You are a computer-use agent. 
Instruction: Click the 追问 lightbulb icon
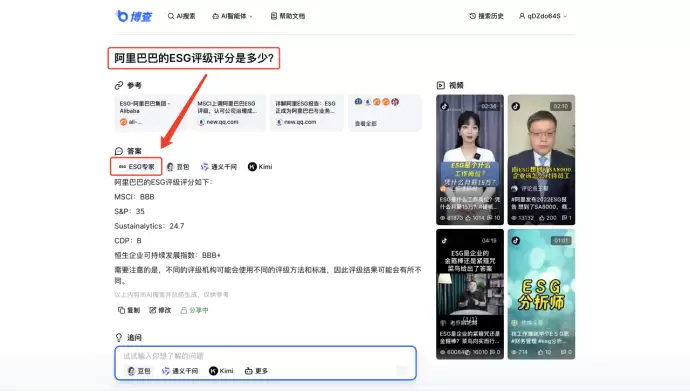(119, 337)
